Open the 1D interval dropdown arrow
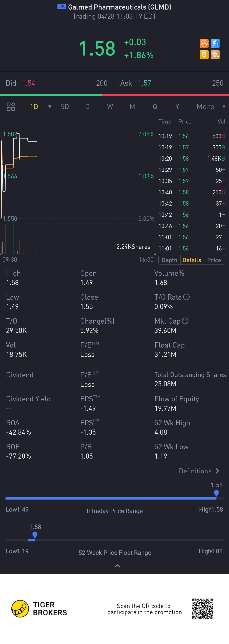 (50, 107)
